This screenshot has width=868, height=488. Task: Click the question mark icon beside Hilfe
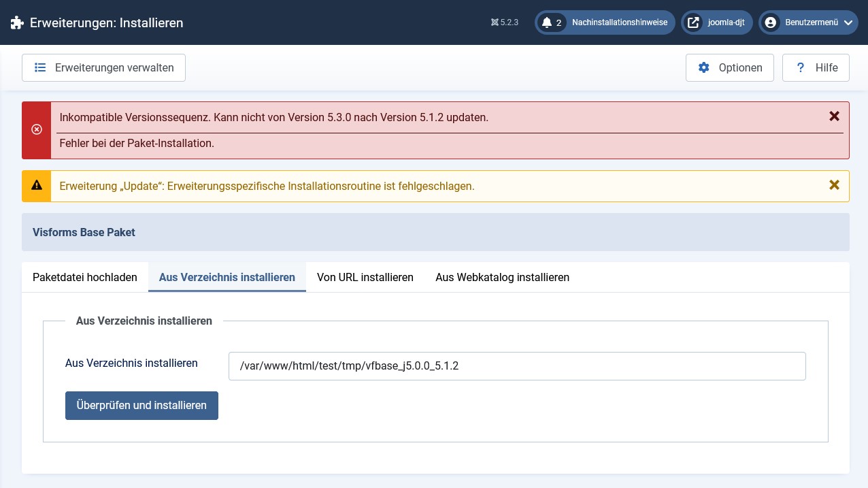[x=801, y=67]
